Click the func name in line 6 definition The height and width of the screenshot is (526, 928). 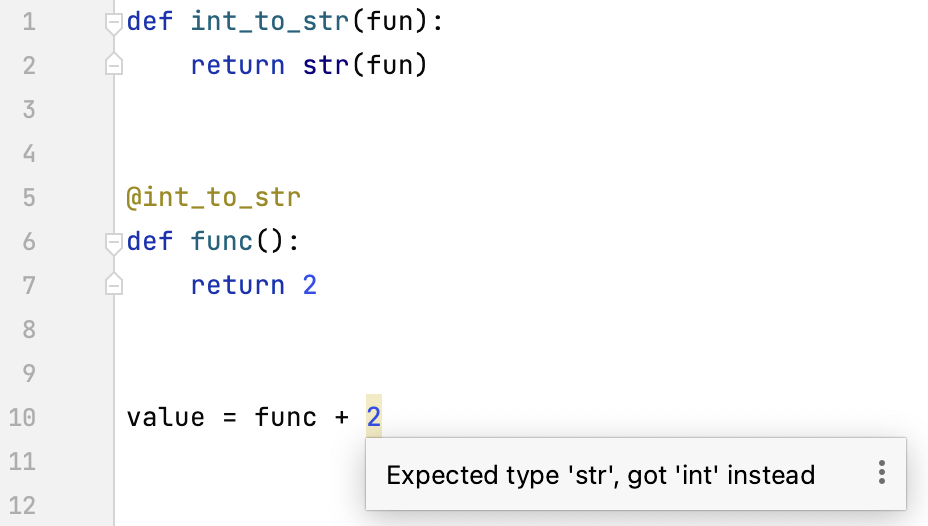pos(222,242)
